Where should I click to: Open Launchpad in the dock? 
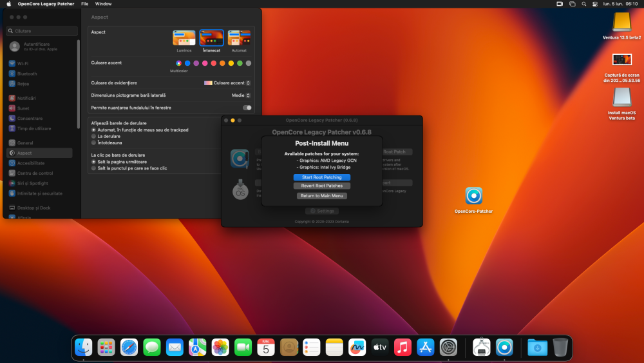tap(106, 348)
